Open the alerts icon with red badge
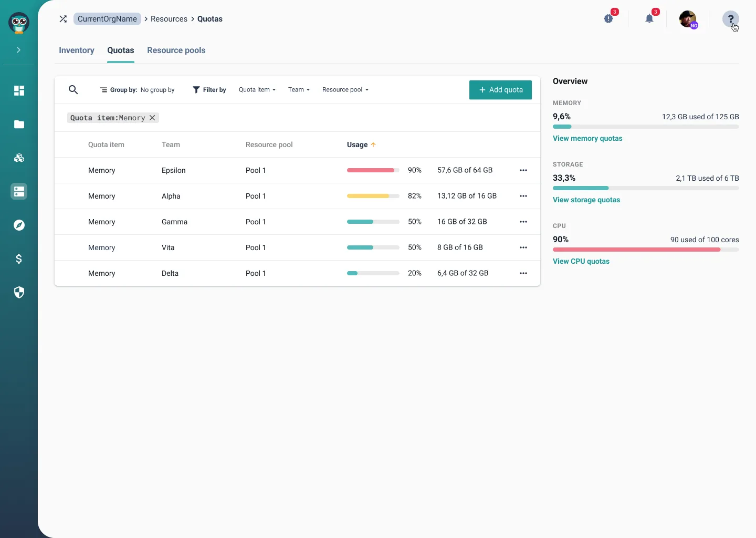Image resolution: width=756 pixels, height=538 pixels. 609,19
